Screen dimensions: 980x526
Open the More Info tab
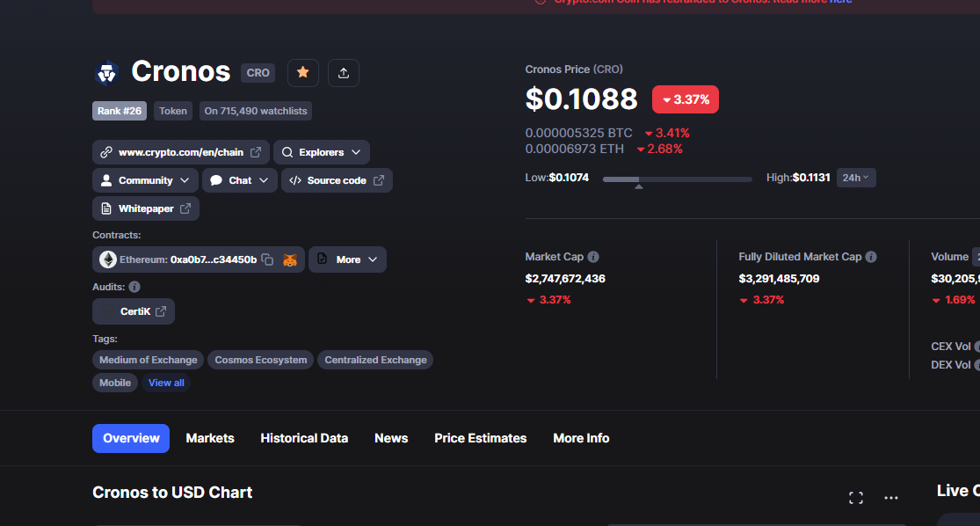[581, 438]
